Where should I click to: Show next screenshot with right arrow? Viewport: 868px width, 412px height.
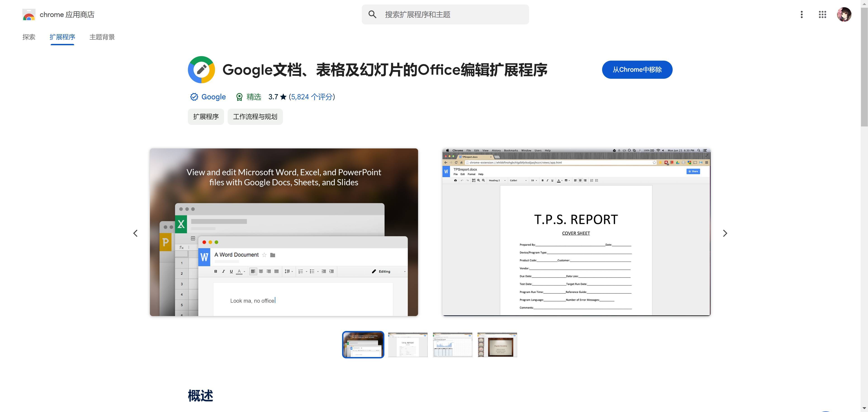point(725,233)
